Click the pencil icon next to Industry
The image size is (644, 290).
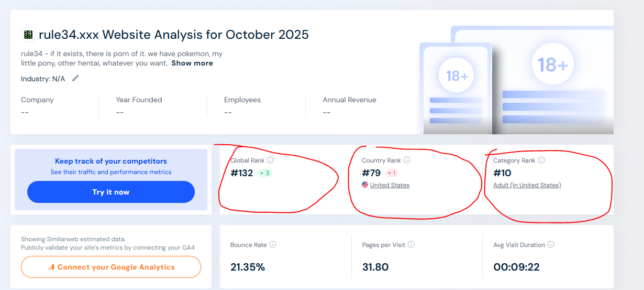pyautogui.click(x=75, y=79)
